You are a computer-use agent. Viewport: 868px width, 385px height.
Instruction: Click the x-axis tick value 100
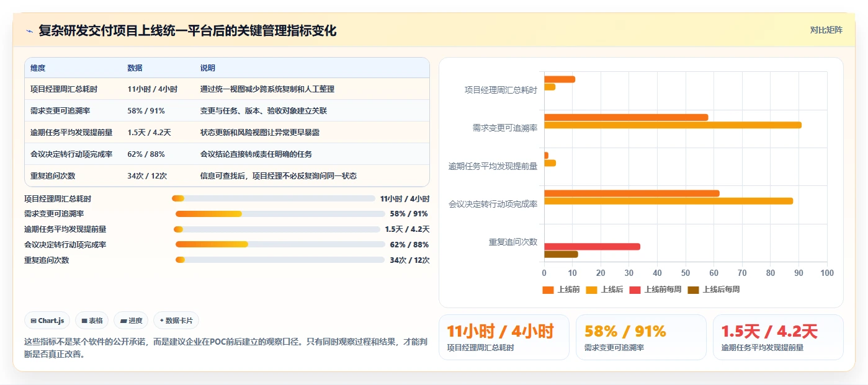827,273
